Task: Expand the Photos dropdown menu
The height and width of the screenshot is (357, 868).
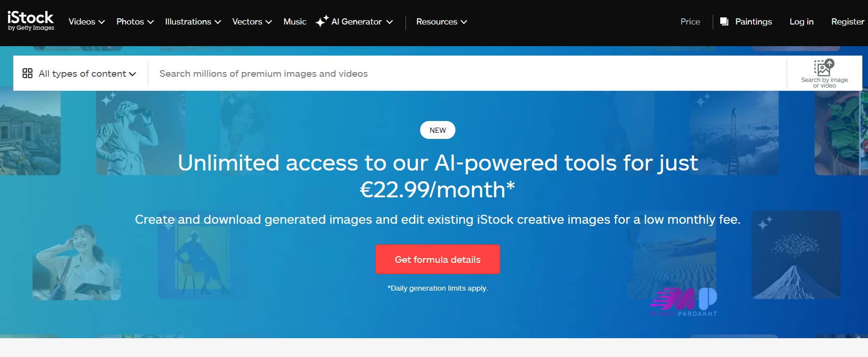Action: [135, 22]
